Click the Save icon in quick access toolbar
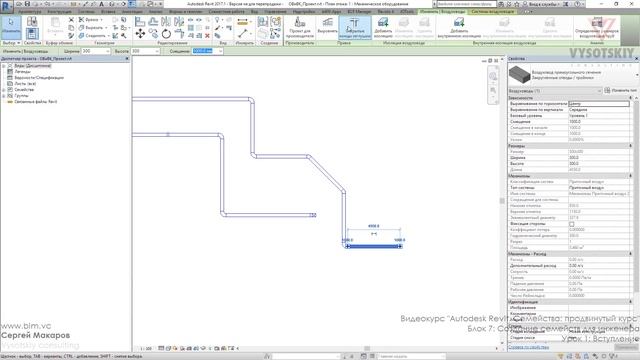Viewport: 640px width, 360px height. tap(27, 4)
